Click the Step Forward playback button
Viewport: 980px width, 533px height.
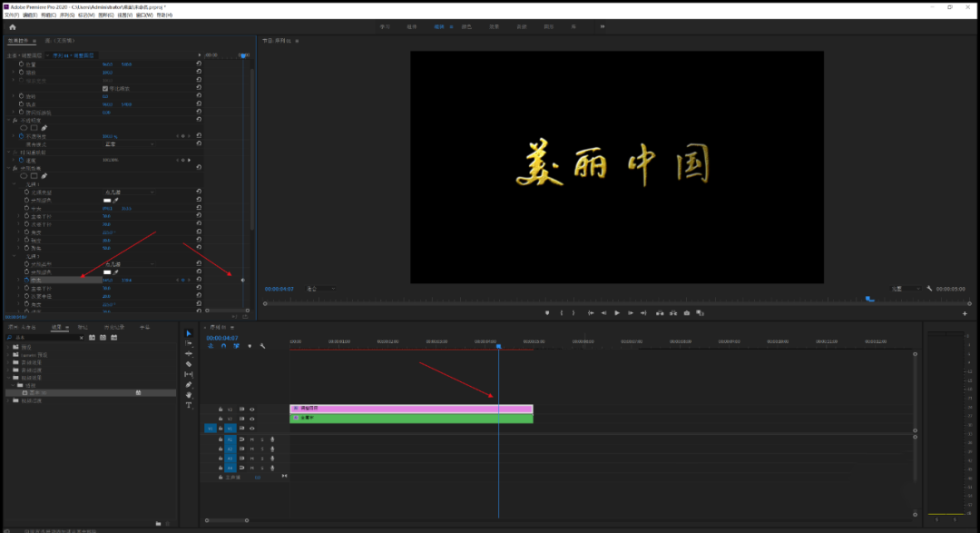(630, 312)
